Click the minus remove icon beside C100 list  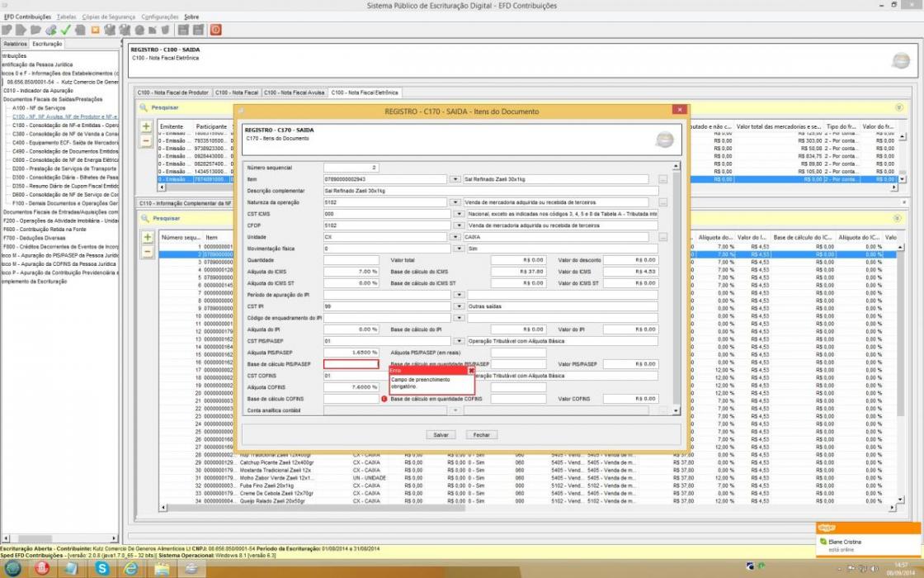point(146,141)
